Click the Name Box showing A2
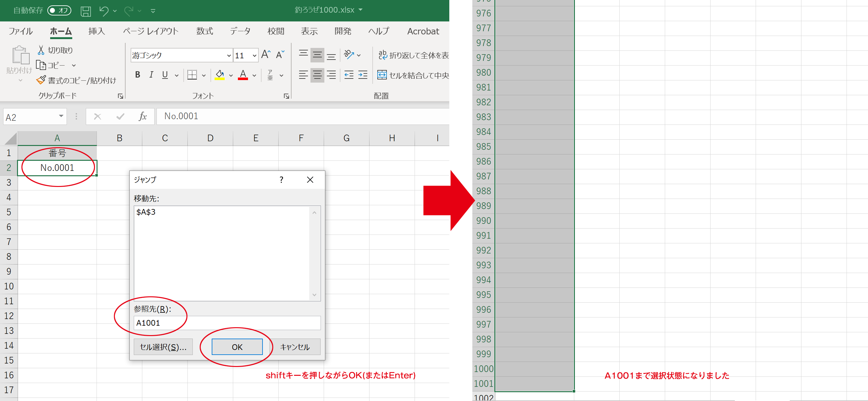 coord(35,117)
